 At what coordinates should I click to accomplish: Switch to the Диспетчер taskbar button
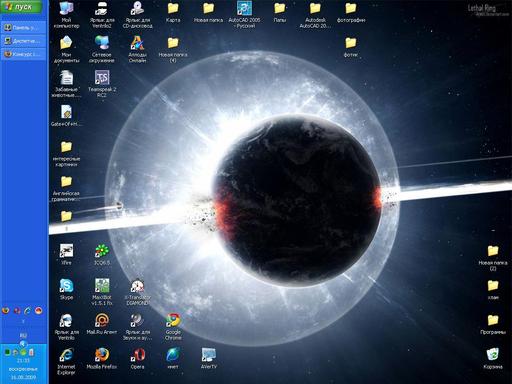(23, 41)
